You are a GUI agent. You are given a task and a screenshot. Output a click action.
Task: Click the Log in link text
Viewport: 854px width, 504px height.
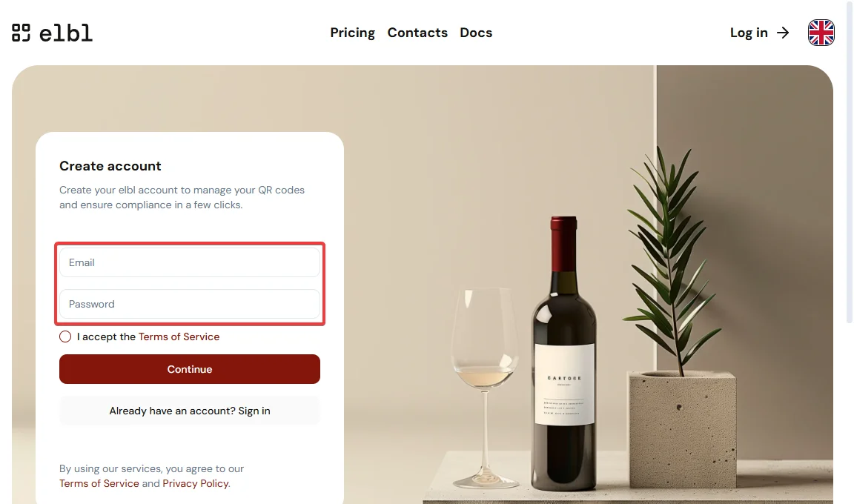749,33
